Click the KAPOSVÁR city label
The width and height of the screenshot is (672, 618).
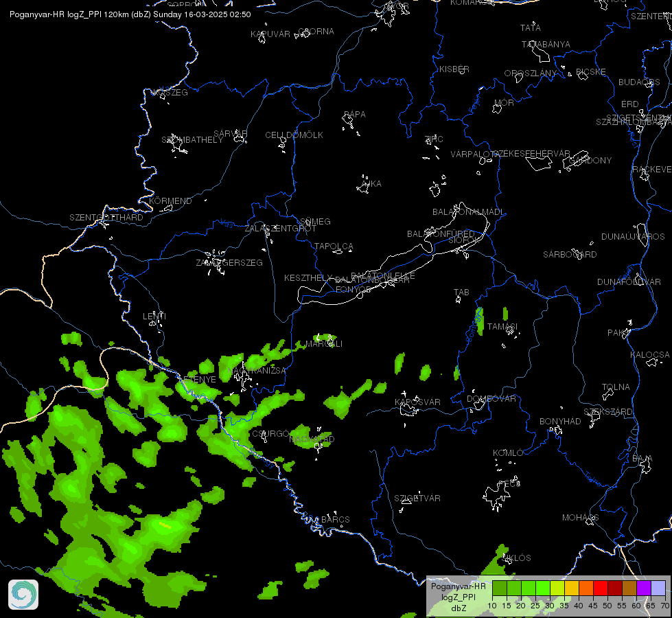(417, 402)
